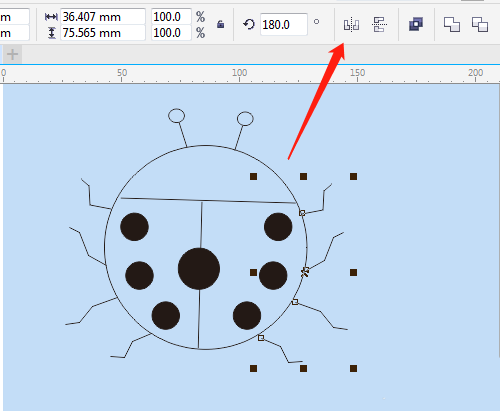Click the rotation angle icon
Viewport: 500px width, 411px height.
pyautogui.click(x=249, y=24)
